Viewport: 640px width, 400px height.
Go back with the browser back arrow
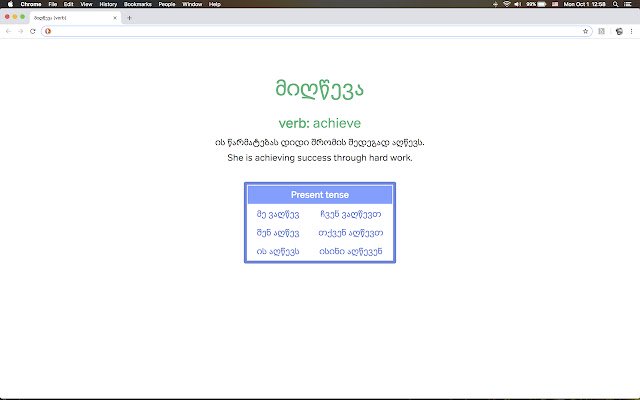pos(9,31)
